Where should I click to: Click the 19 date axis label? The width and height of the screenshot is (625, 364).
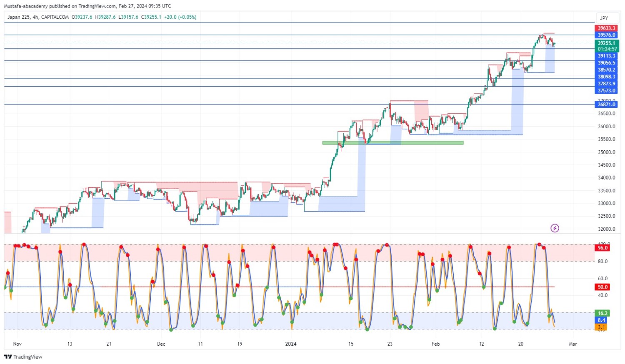240,344
